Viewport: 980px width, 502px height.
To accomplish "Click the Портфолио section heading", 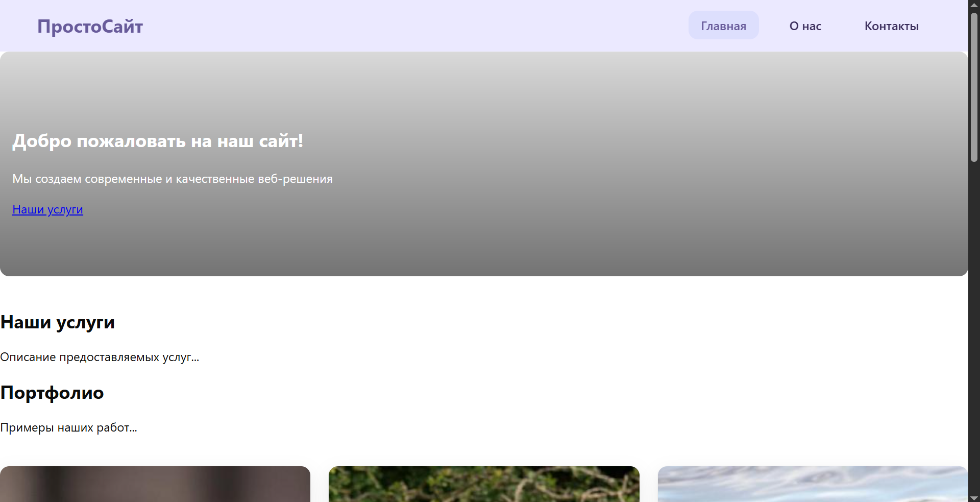I will tap(52, 393).
